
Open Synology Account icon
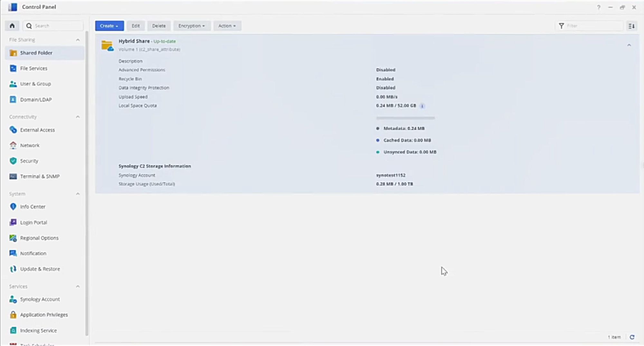tap(13, 299)
